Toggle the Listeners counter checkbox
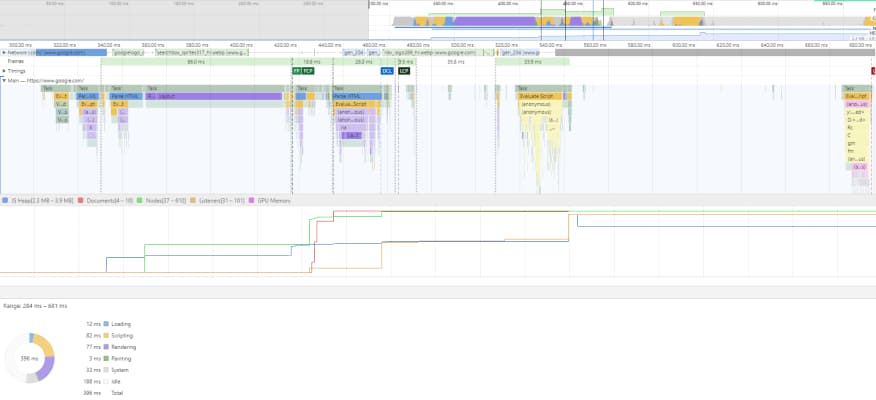876x400 pixels. click(193, 200)
